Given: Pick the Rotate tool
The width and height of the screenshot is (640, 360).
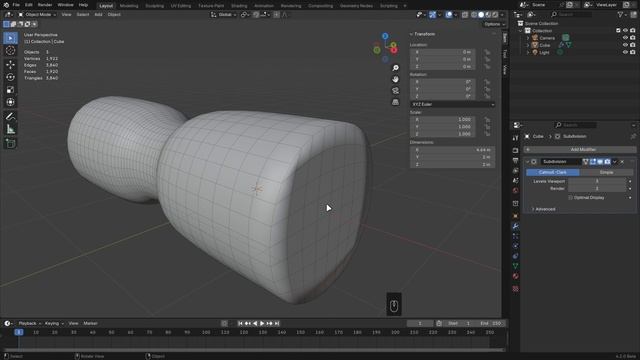Looking at the screenshot, I should [x=10, y=77].
